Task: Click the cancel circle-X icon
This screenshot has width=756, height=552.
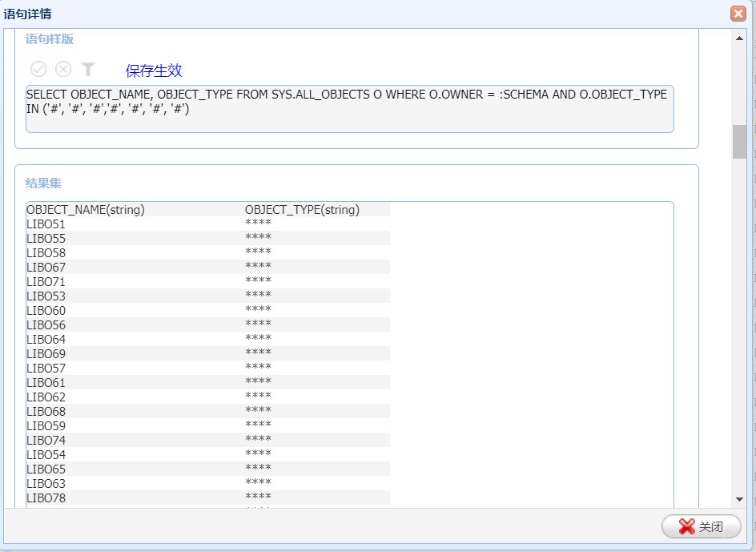Action: pos(63,70)
